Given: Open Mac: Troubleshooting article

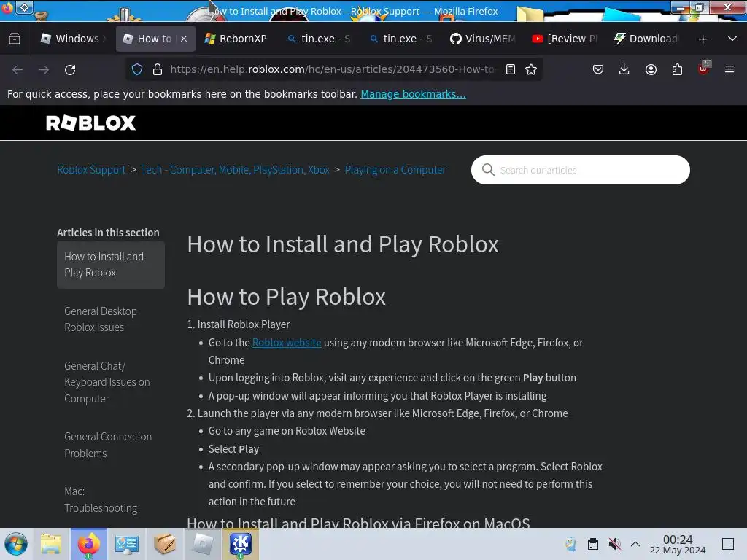Looking at the screenshot, I should point(101,499).
